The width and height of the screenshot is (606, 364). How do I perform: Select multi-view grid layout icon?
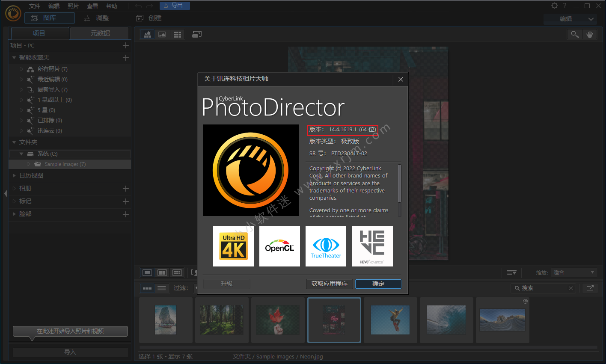click(177, 272)
